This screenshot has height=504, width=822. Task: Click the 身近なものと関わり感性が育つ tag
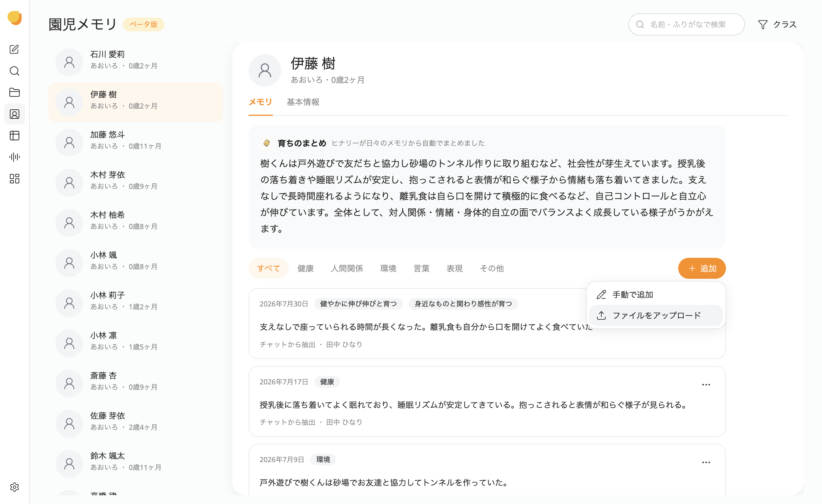coord(463,304)
